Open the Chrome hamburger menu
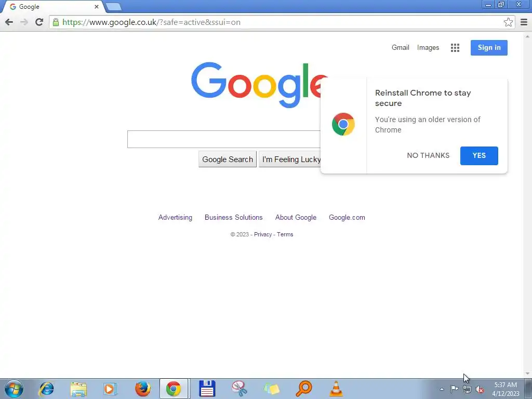This screenshot has width=532, height=399. [524, 22]
